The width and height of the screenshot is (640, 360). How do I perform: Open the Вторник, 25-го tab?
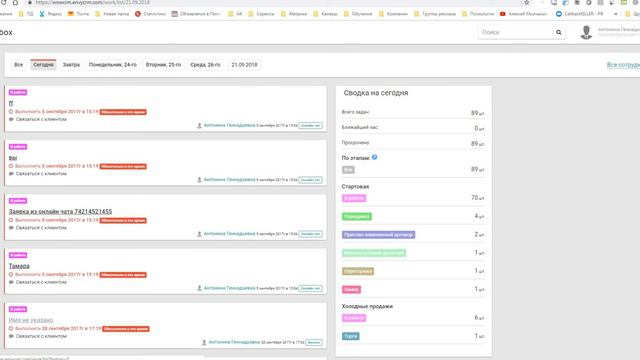(x=163, y=65)
